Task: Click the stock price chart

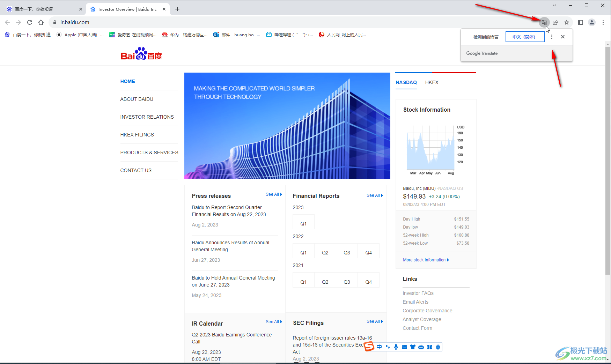Action: [x=435, y=149]
